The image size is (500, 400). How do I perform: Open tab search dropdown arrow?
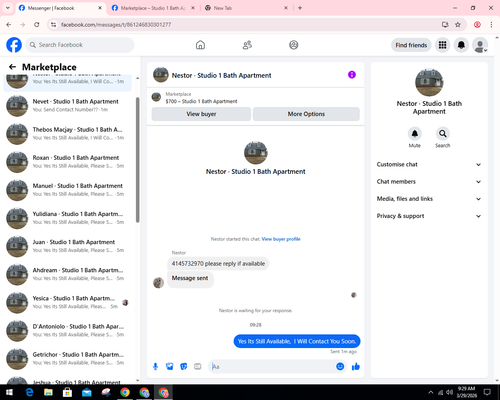click(x=8, y=8)
